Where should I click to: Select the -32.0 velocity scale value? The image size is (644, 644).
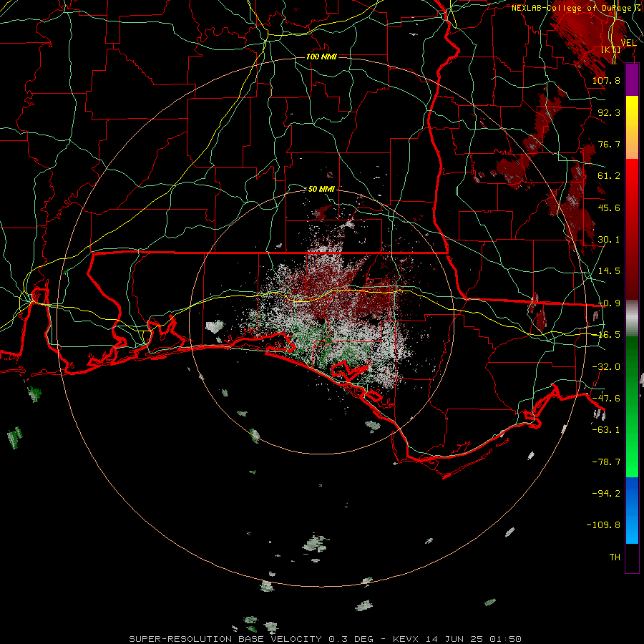tap(606, 367)
